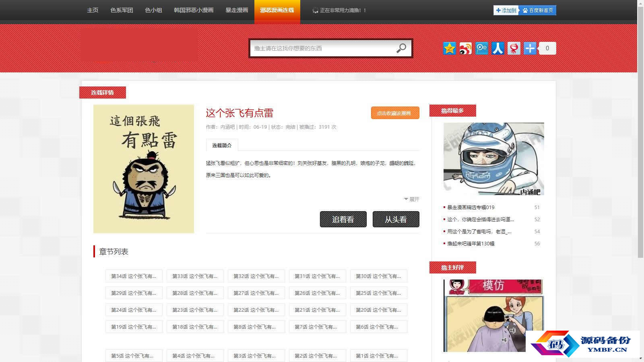Share to Sina Weibo icon
Screen dimensions: 644x362
pyautogui.click(x=465, y=48)
